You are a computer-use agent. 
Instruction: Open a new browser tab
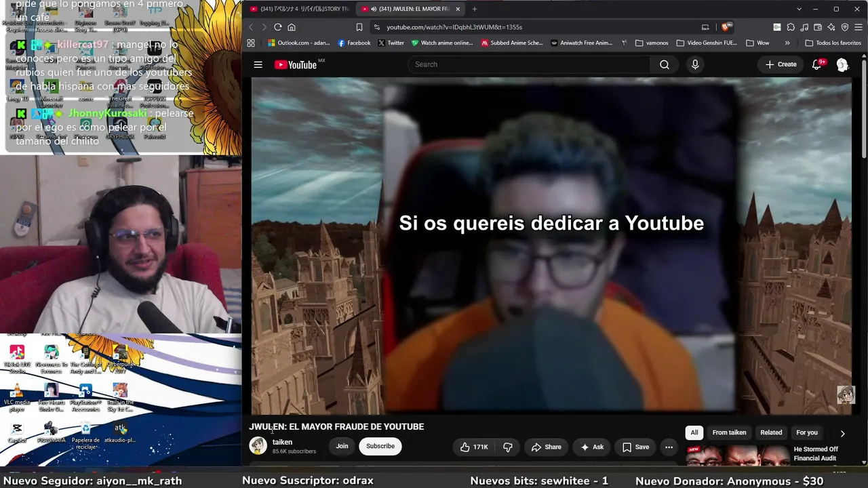pyautogui.click(x=475, y=9)
